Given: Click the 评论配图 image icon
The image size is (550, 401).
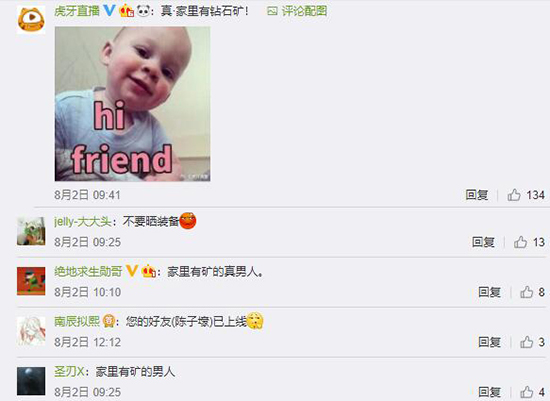Looking at the screenshot, I should point(272,11).
